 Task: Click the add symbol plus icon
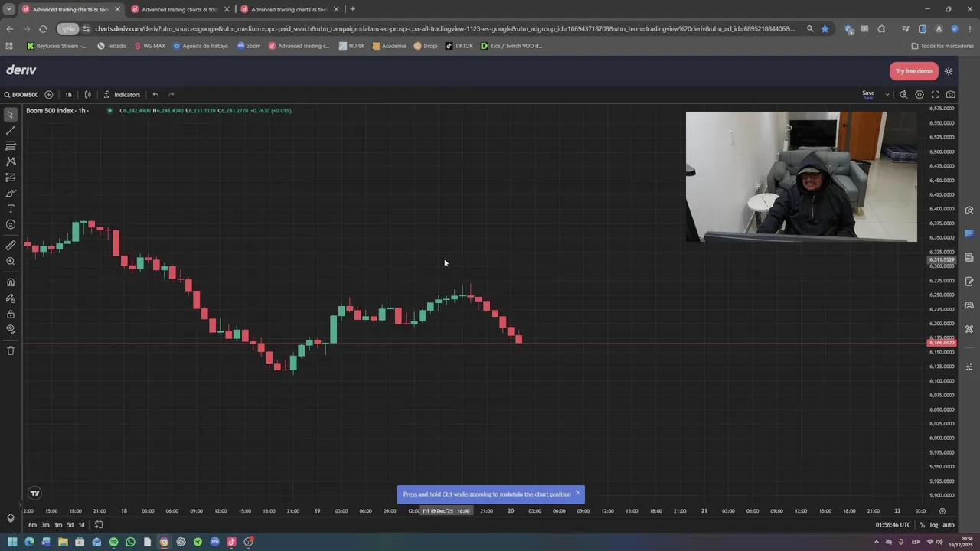coord(48,95)
